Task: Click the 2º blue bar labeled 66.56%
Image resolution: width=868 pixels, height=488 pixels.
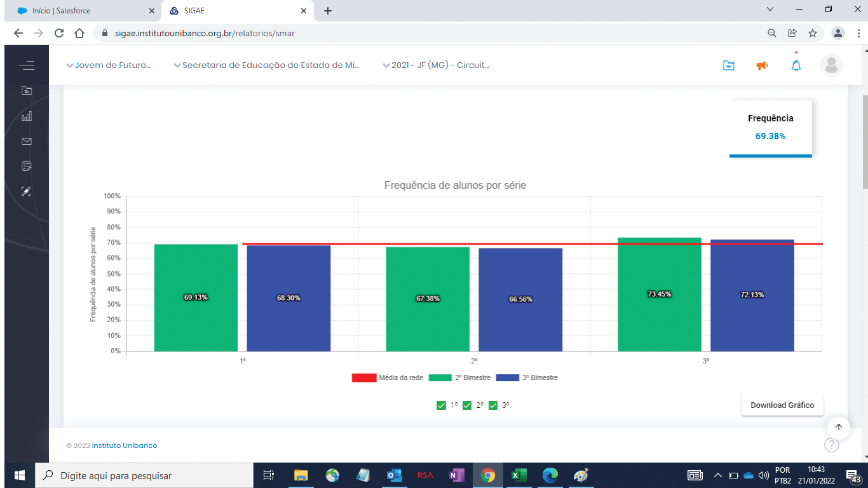Action: (x=520, y=300)
